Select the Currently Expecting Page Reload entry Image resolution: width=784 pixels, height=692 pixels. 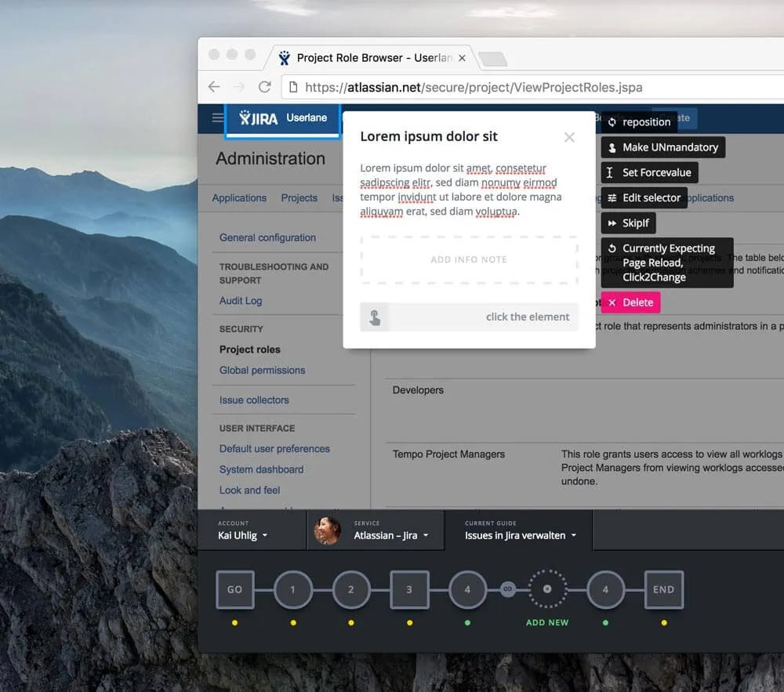[667, 263]
